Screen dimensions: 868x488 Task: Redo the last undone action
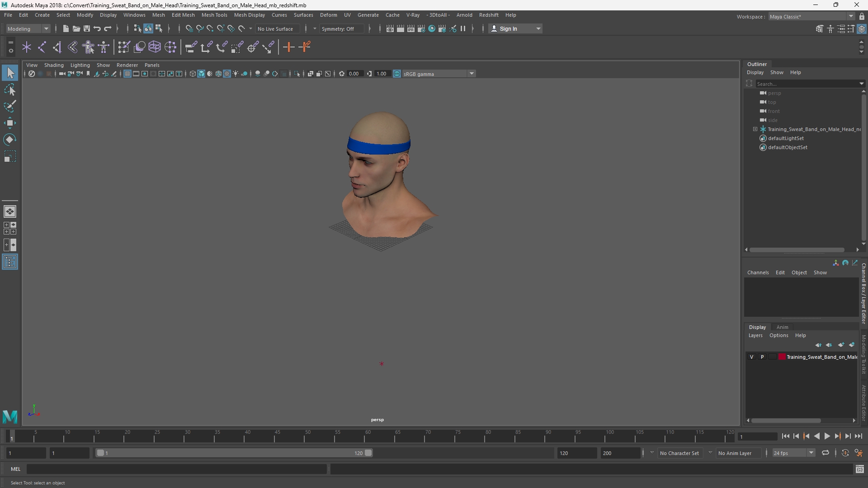(x=108, y=28)
